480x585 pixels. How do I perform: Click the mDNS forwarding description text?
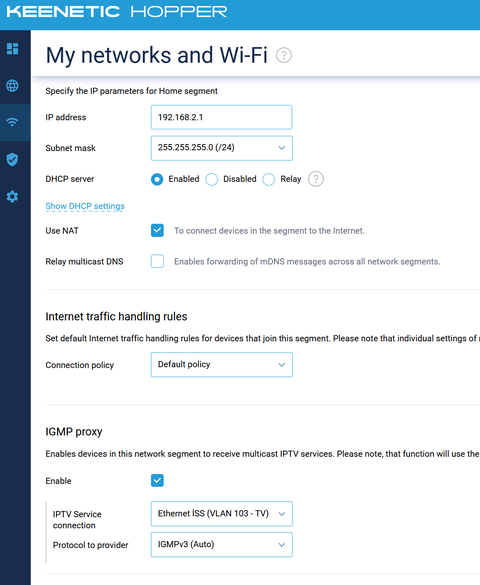[x=307, y=262]
